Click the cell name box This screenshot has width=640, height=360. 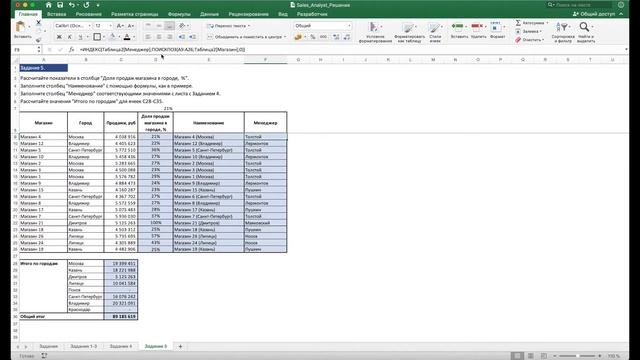coord(25,49)
